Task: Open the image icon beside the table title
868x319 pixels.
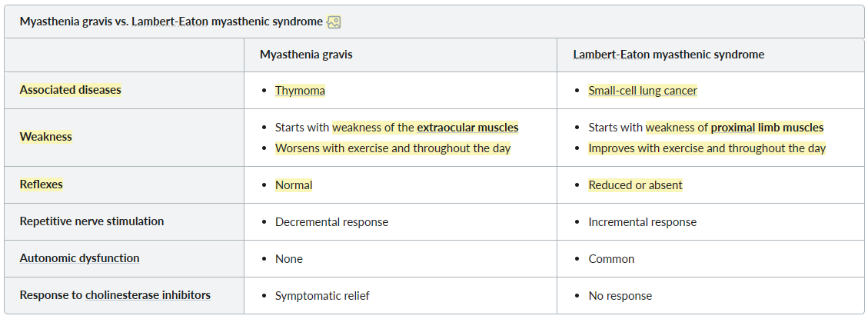Action: (334, 22)
